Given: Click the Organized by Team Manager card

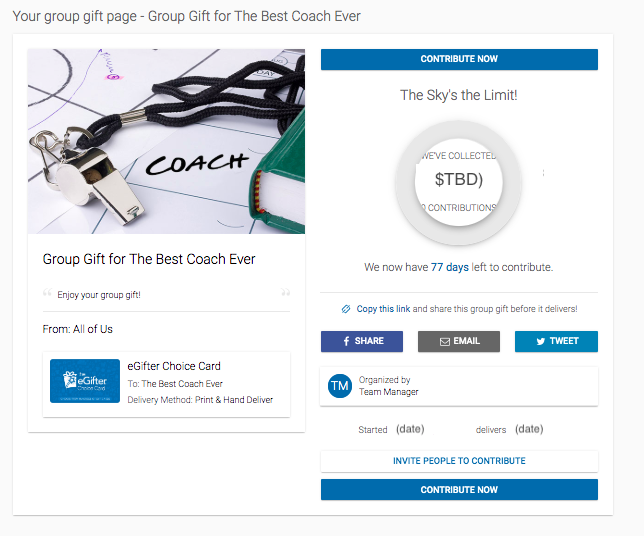Looking at the screenshot, I should coord(459,386).
